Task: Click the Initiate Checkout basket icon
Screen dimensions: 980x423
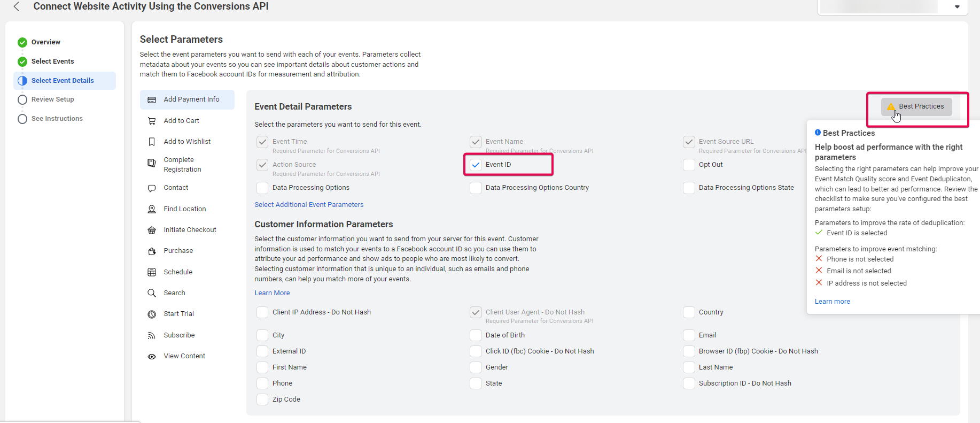Action: coord(152,230)
